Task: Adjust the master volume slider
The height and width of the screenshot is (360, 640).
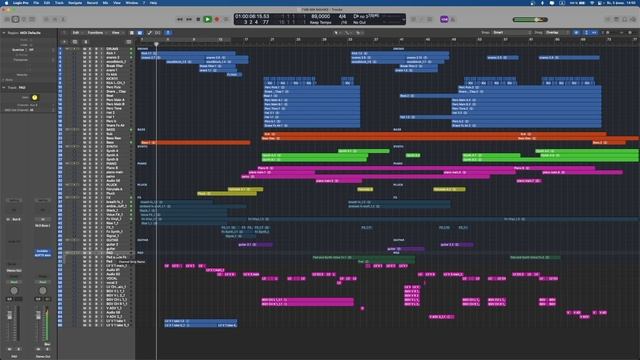Action: pos(530,20)
